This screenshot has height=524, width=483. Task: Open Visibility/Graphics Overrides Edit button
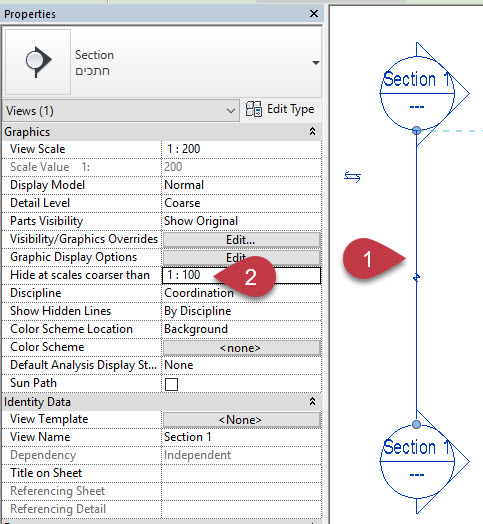241,240
